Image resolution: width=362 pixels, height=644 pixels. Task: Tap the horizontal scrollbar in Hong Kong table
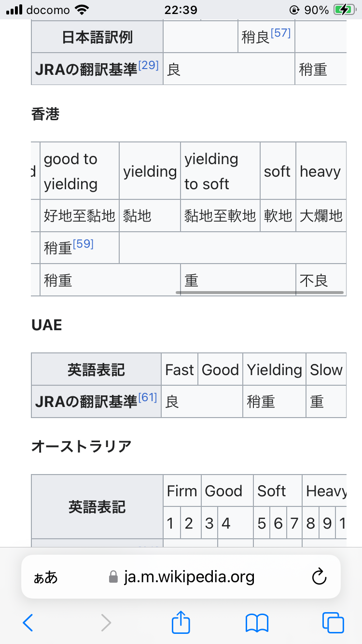click(260, 293)
